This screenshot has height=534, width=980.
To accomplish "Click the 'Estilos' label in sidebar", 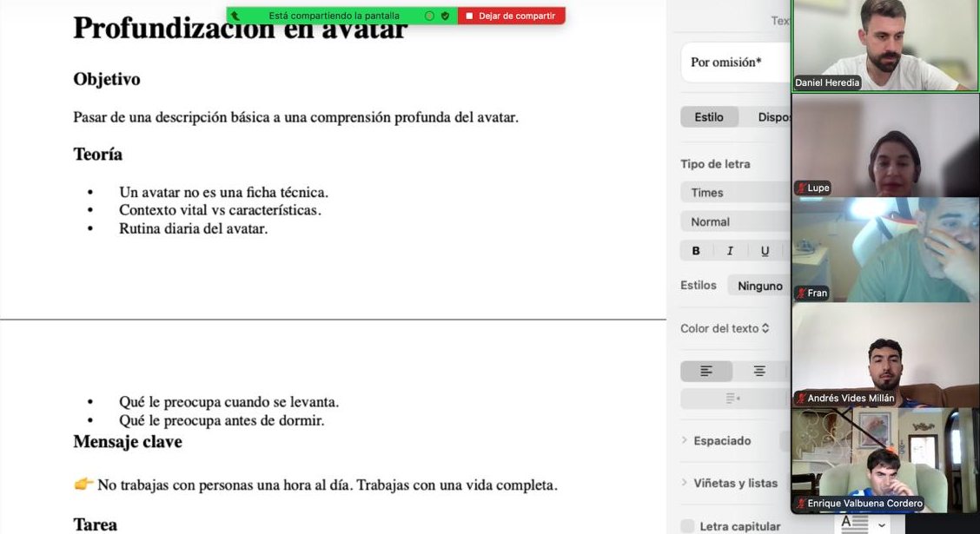I will coord(699,285).
